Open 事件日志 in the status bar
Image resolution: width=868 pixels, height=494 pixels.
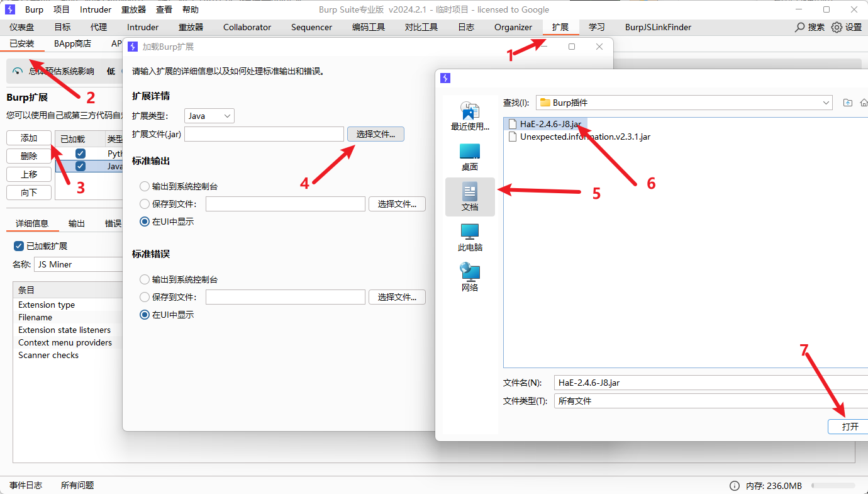point(26,485)
